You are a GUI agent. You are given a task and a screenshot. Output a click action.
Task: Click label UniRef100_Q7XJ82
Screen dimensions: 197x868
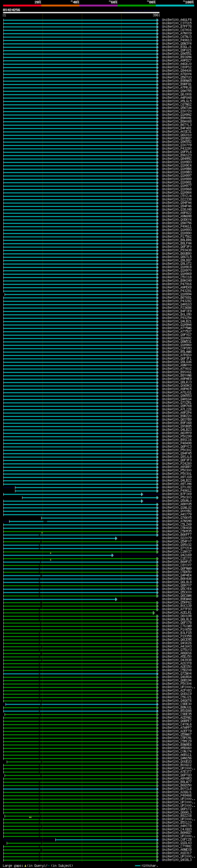pyautogui.click(x=177, y=487)
